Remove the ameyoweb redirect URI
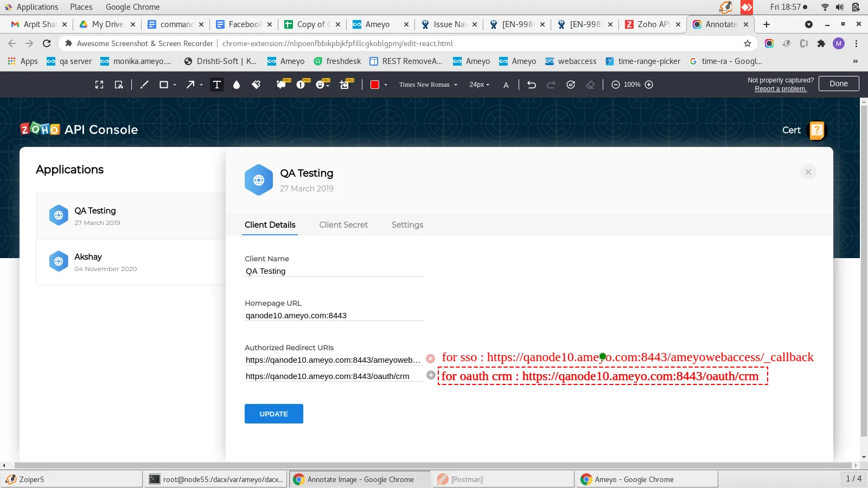The image size is (868, 488). [x=431, y=358]
